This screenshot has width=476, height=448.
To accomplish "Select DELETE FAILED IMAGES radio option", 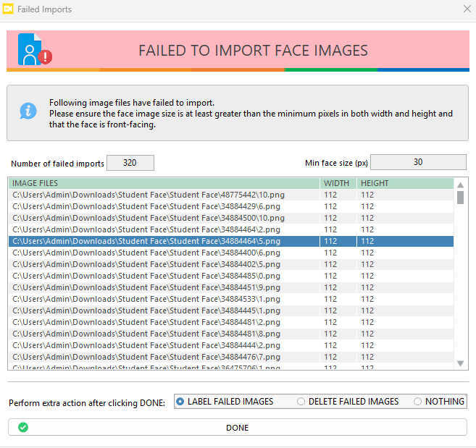I will (x=301, y=401).
